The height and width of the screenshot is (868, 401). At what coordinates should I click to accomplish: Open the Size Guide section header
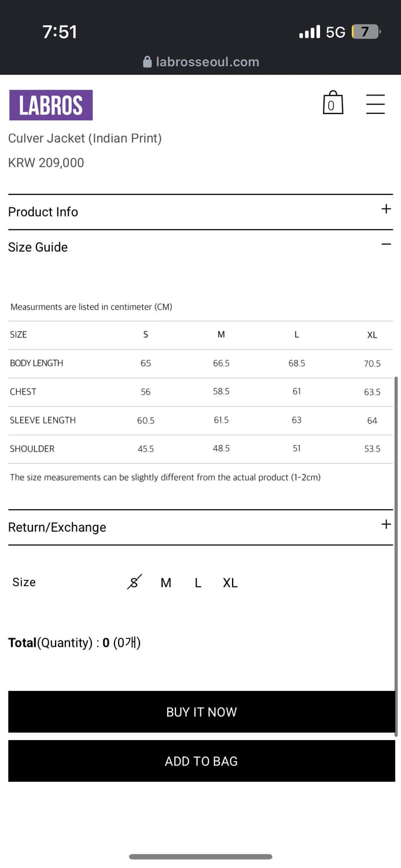(38, 247)
